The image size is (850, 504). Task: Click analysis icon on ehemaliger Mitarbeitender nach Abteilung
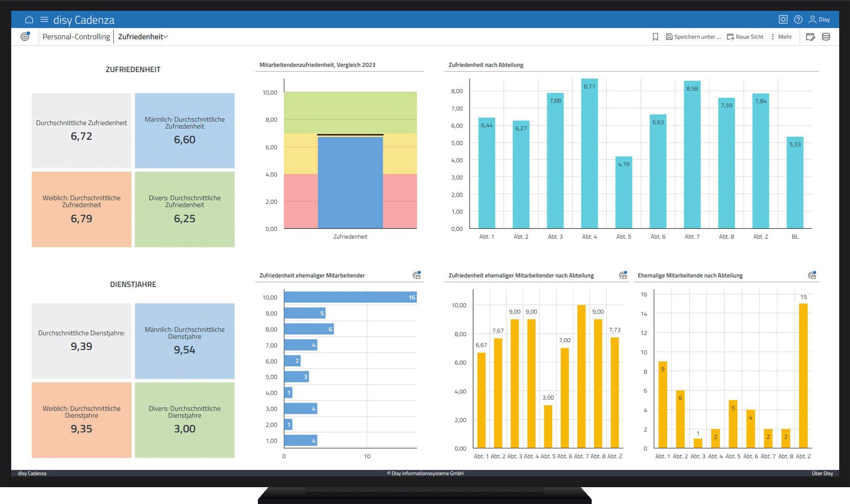click(623, 275)
